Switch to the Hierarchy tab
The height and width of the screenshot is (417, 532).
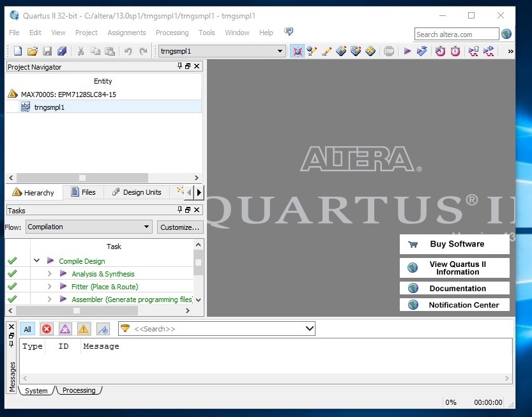(33, 192)
